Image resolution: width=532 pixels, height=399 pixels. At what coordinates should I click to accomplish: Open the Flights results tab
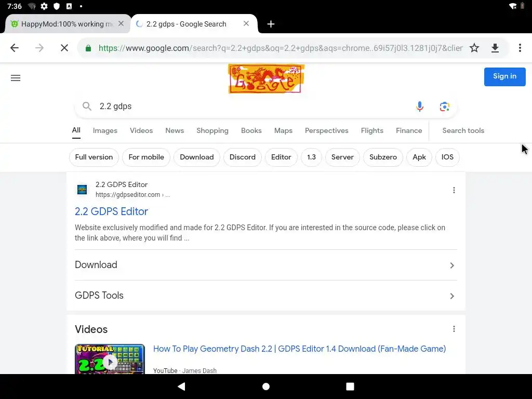[372, 130]
